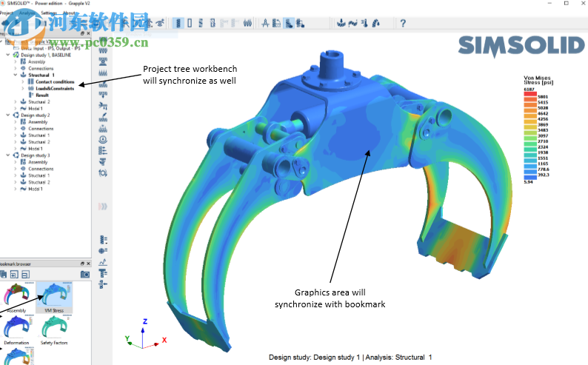Image resolution: width=588 pixels, height=365 pixels.
Task: Expand Modal 1 under Design study 1
Action: tap(16, 108)
